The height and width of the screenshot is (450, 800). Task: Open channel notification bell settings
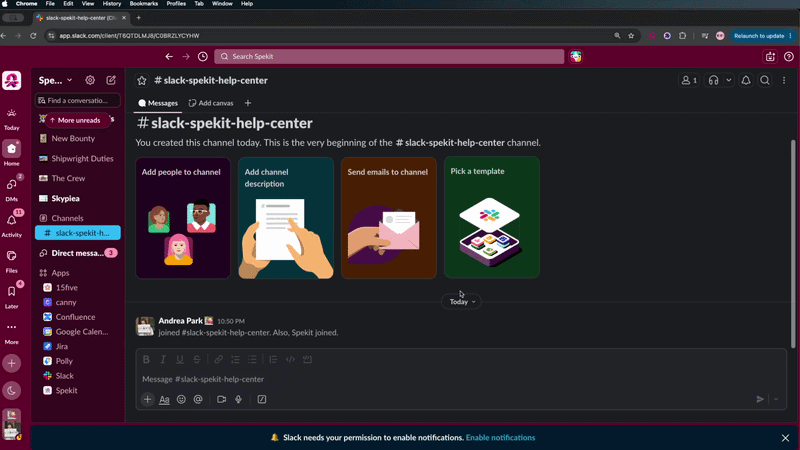point(746,81)
